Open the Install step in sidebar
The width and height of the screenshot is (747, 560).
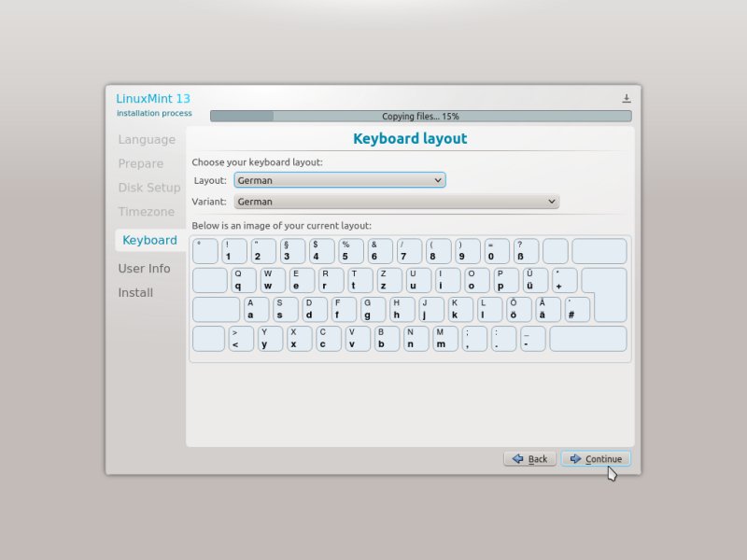pyautogui.click(x=135, y=292)
